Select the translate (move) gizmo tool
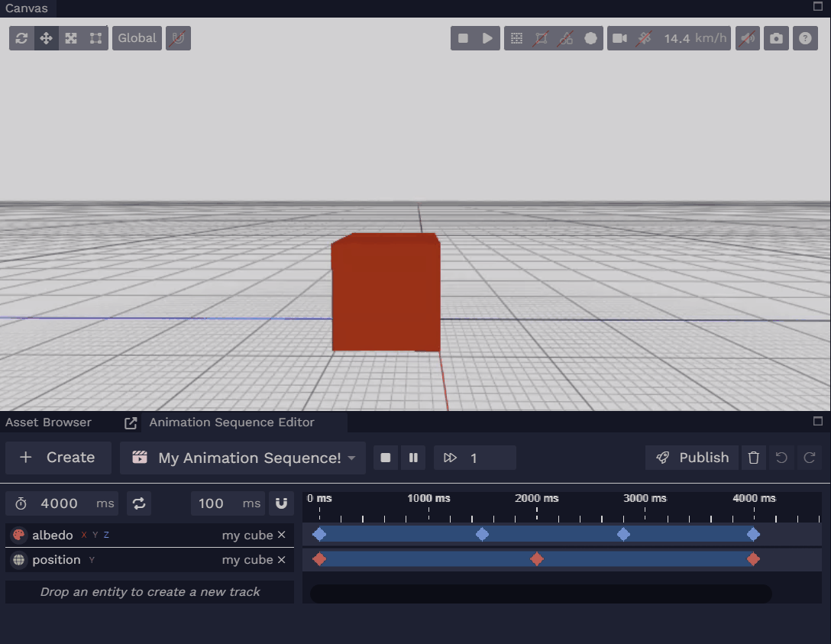 [46, 38]
